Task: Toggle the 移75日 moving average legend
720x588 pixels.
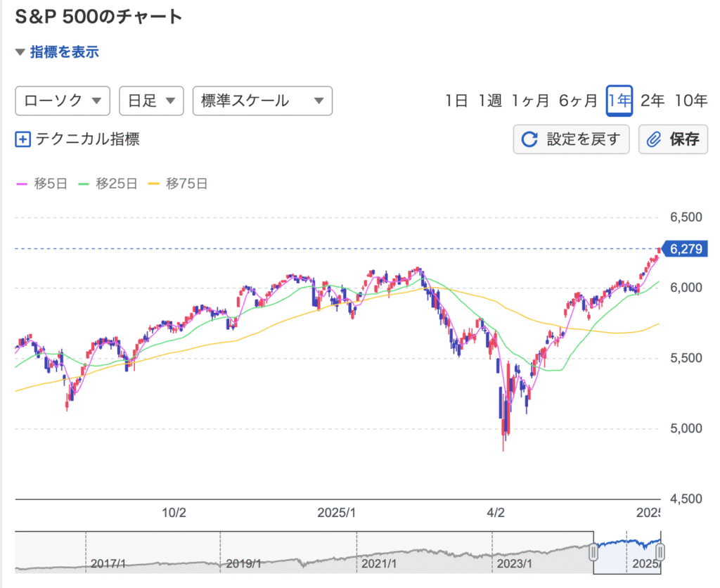Action: click(x=178, y=184)
